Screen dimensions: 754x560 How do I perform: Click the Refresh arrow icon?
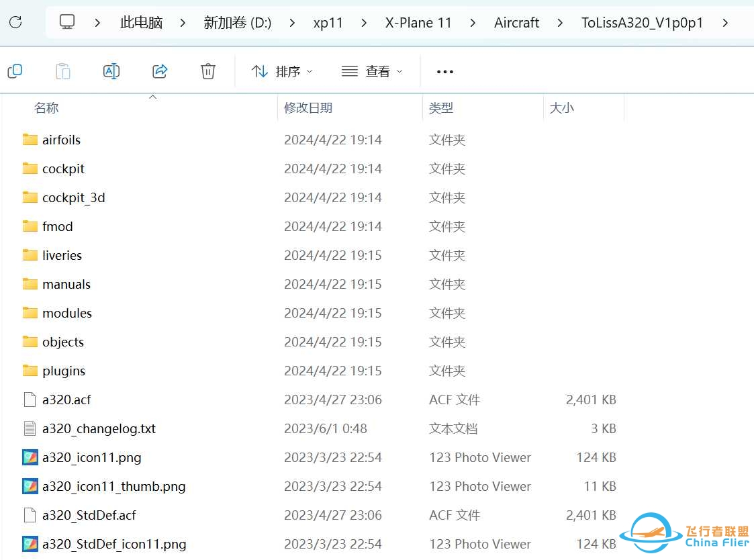pyautogui.click(x=15, y=22)
